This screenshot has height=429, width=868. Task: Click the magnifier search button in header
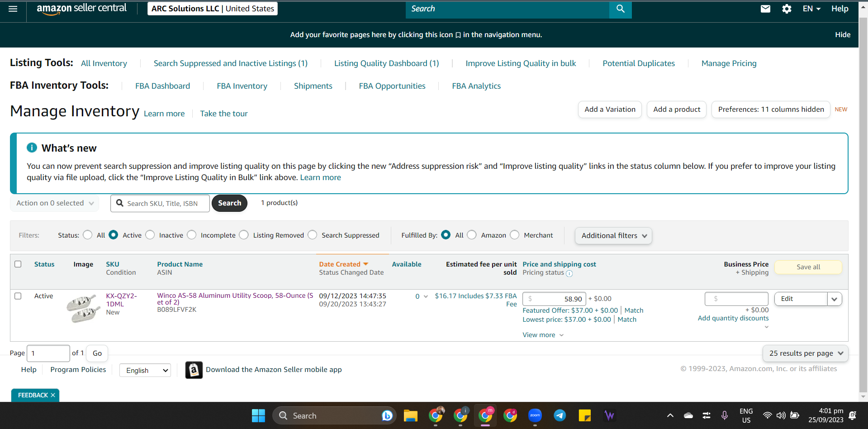coord(620,9)
